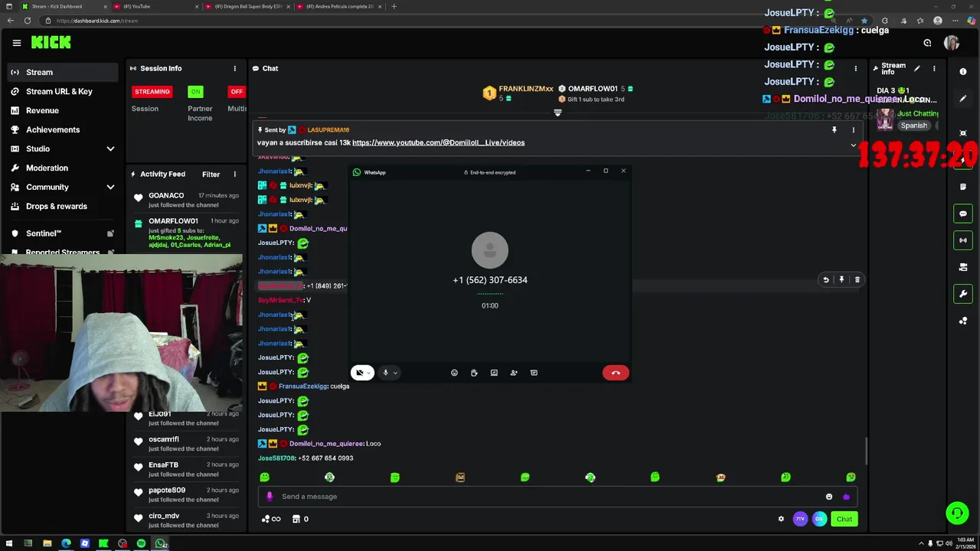Screen dimensions: 980x551
Task: Reply to the highlighted chat message
Action: tap(825, 280)
